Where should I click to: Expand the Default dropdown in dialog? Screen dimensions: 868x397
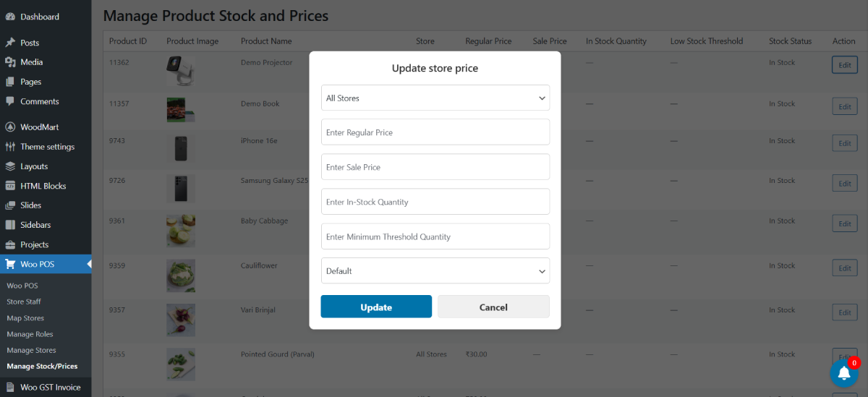[435, 271]
